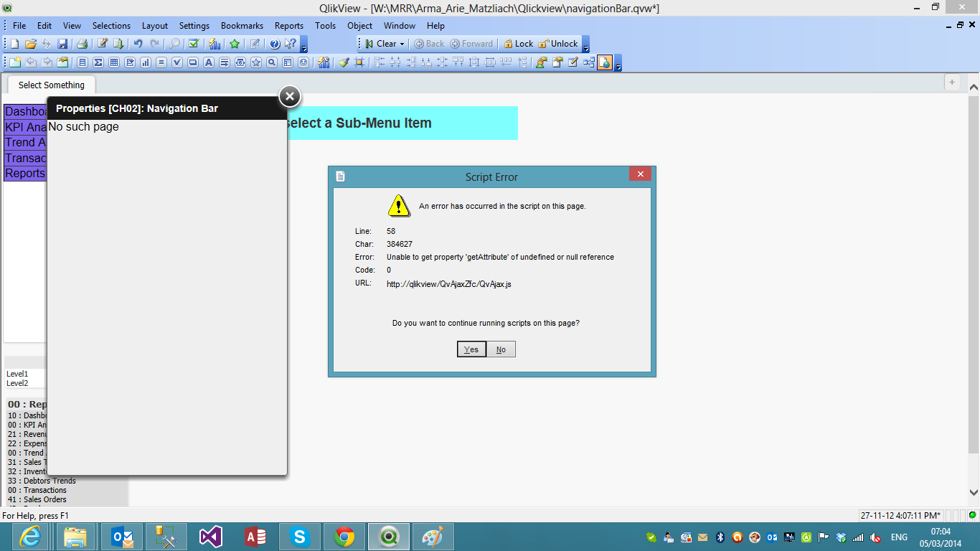The image size is (980, 551).
Task: Click the reload timestamp in status bar
Action: click(900, 515)
